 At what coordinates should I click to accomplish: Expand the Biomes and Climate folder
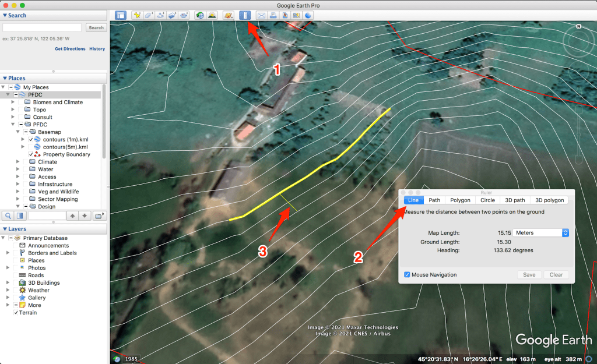[13, 102]
